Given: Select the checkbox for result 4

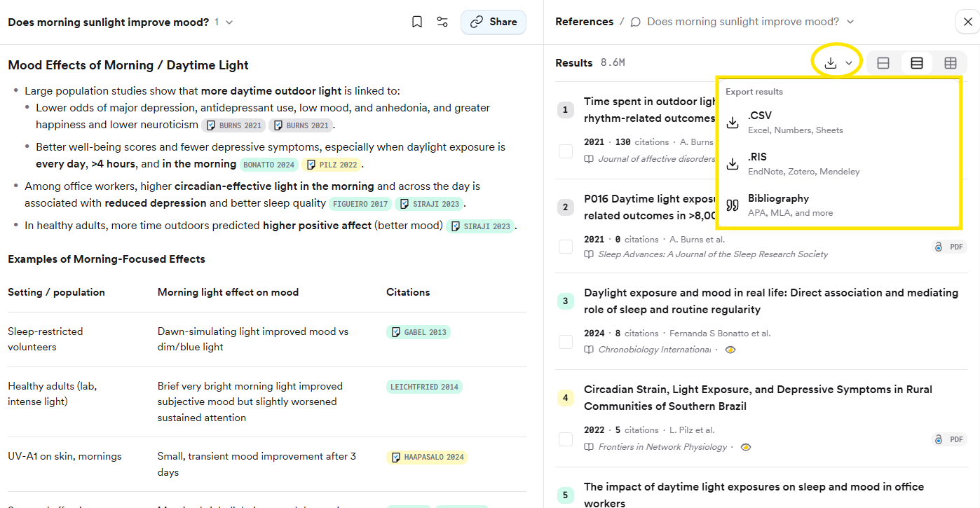Looking at the screenshot, I should (x=566, y=439).
